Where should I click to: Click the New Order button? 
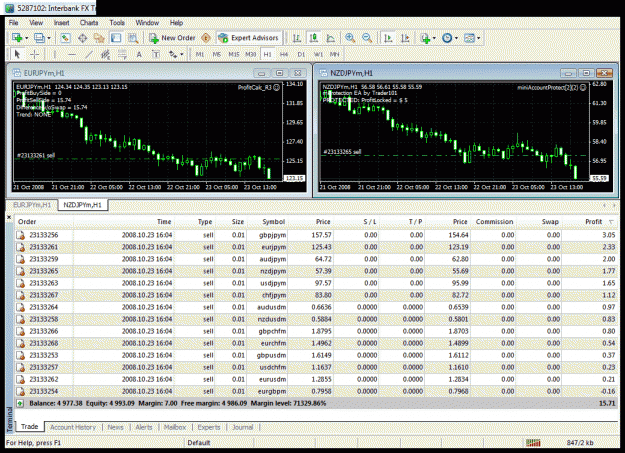click(173, 38)
